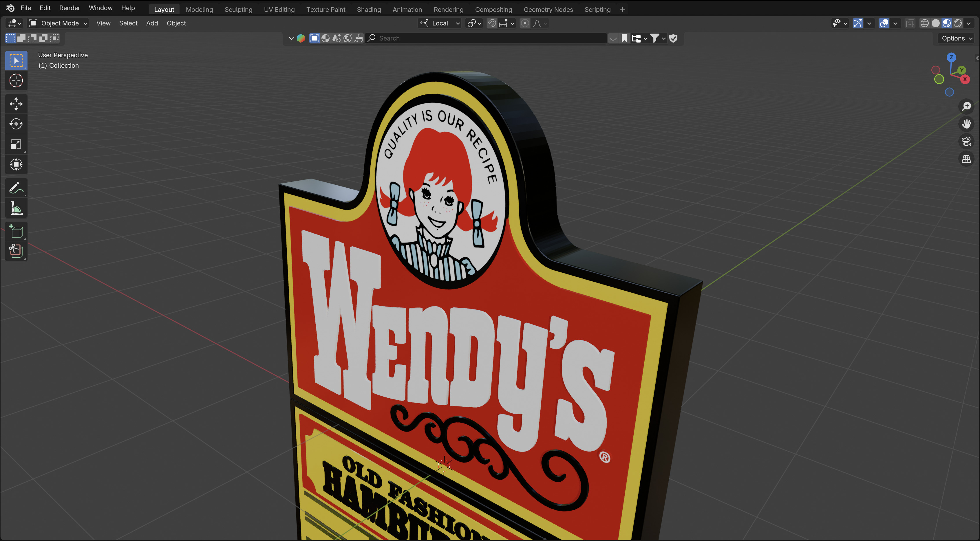The width and height of the screenshot is (980, 541).
Task: Set selection mode to extend
Action: pyautogui.click(x=21, y=38)
